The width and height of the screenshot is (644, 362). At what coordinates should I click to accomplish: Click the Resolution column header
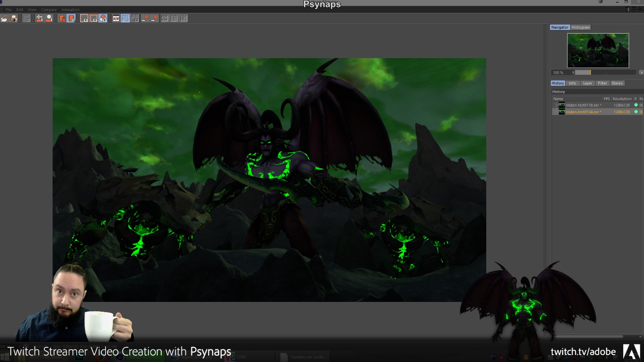tap(622, 99)
